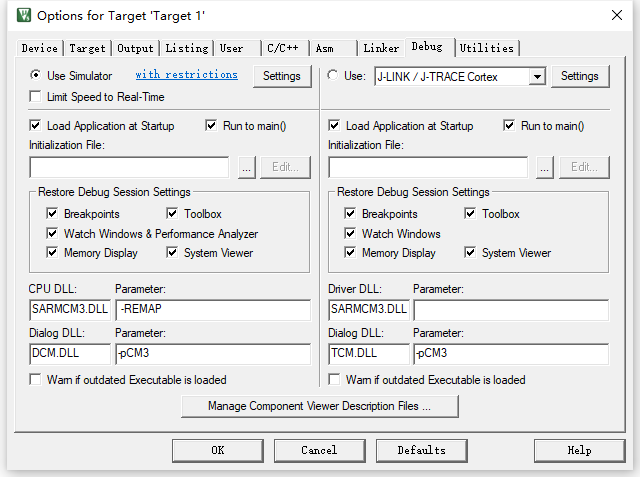Uncheck simulator Memory Display option
The image size is (640, 477).
point(52,253)
